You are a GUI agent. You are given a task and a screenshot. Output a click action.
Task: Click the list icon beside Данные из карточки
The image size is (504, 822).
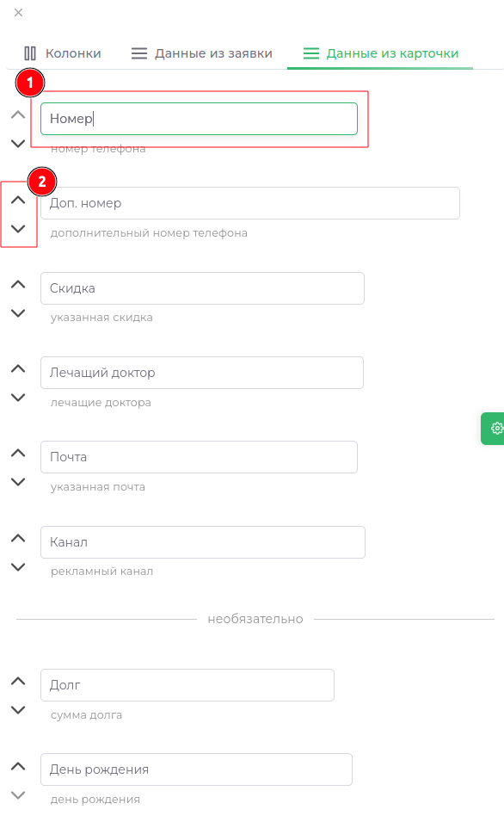click(x=310, y=53)
